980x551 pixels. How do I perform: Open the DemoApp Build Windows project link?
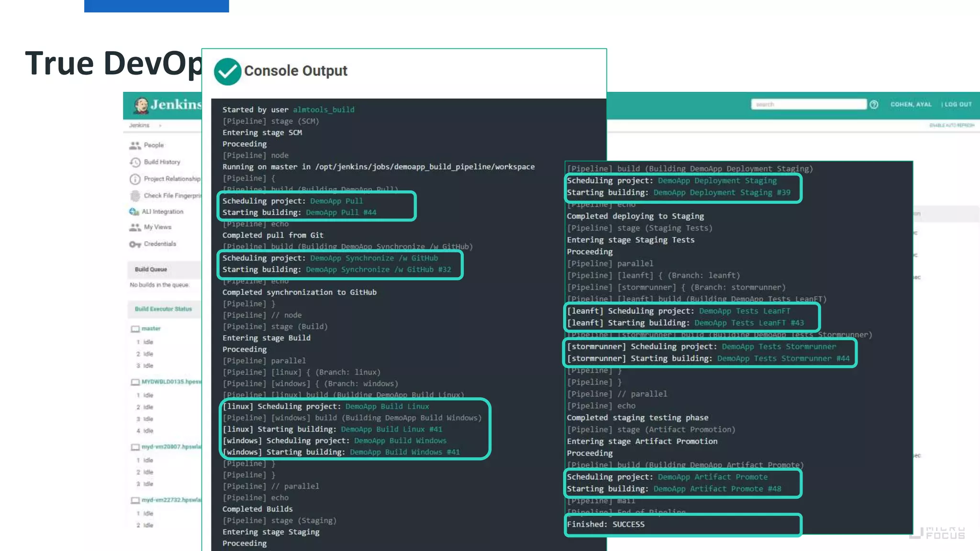pos(400,441)
